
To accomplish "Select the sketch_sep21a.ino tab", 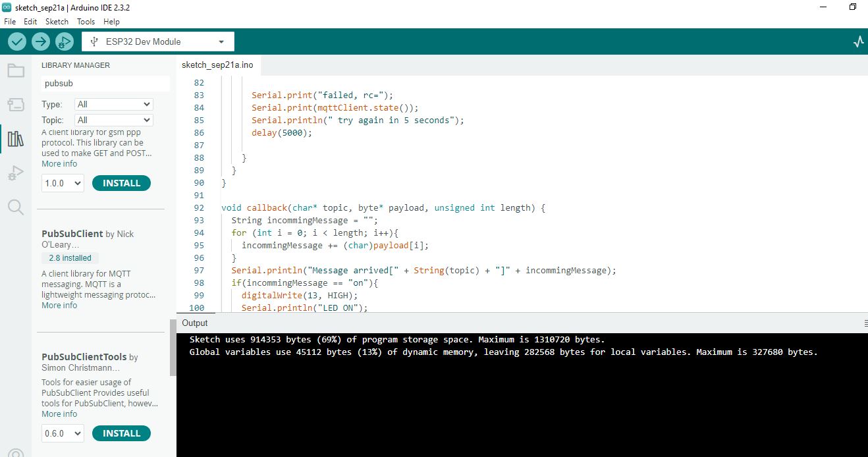I will (x=217, y=65).
